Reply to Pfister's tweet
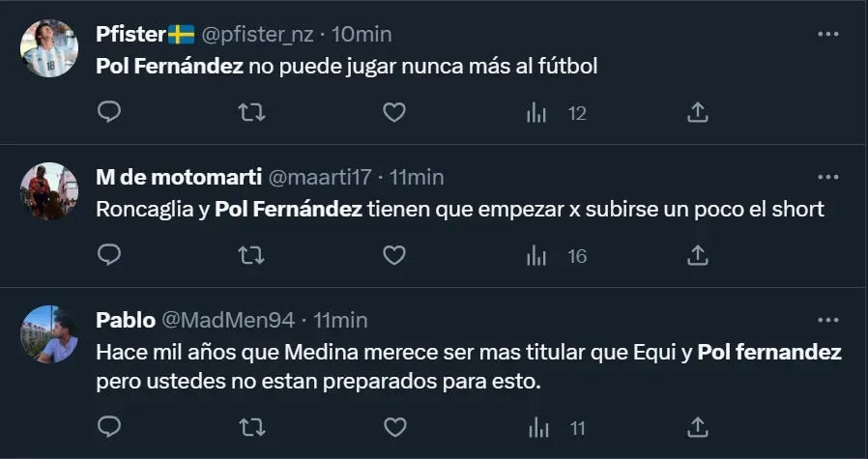The image size is (868, 459). (x=110, y=113)
